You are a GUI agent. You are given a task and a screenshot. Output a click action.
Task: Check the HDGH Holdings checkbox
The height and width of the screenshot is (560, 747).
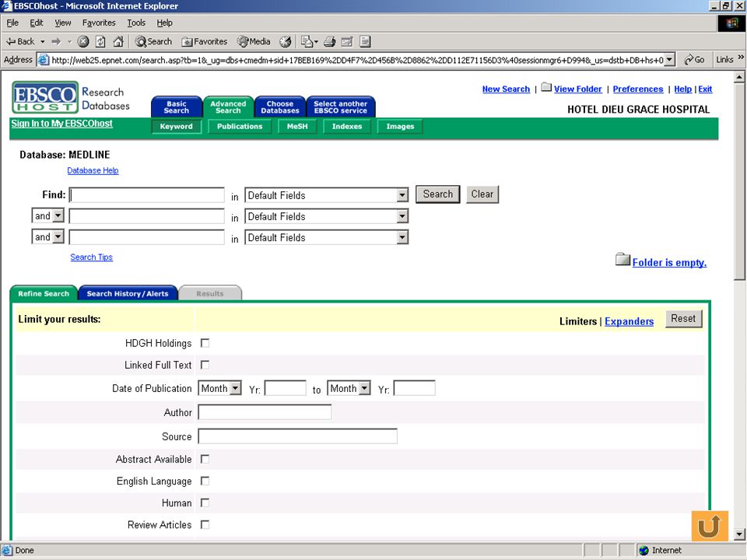click(x=205, y=343)
